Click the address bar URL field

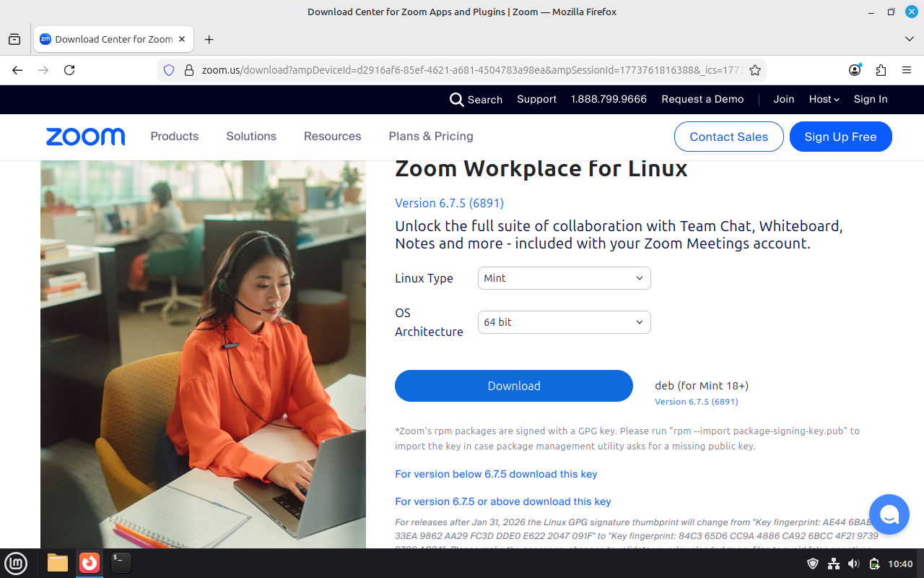point(462,70)
